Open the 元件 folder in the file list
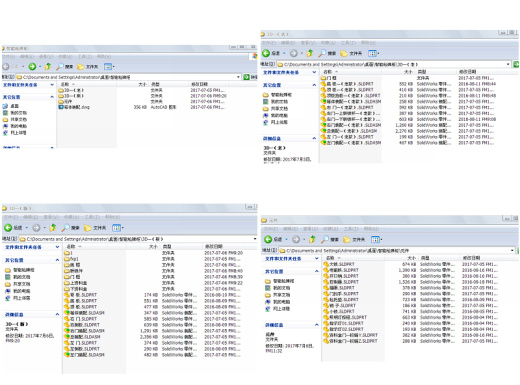The width and height of the screenshot is (520, 385). 65,101
